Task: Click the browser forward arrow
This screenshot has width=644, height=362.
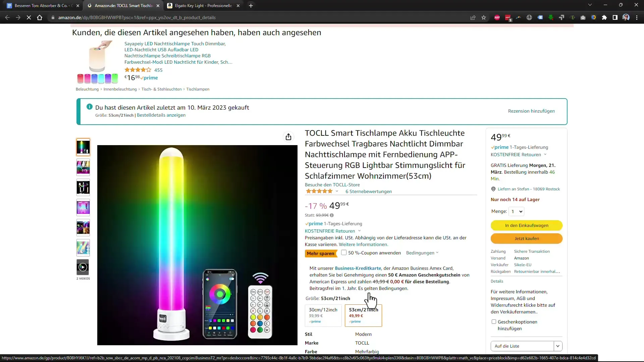Action: point(18,17)
